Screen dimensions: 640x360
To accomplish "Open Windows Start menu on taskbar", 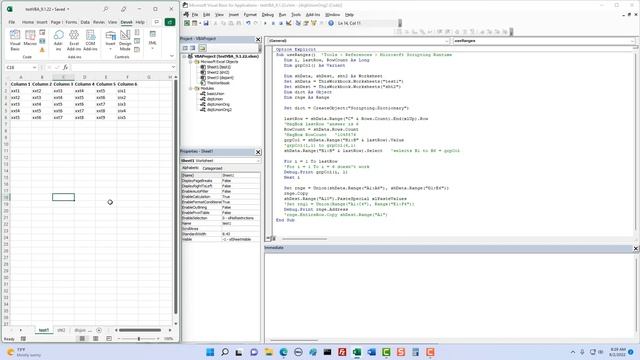I will (210, 352).
